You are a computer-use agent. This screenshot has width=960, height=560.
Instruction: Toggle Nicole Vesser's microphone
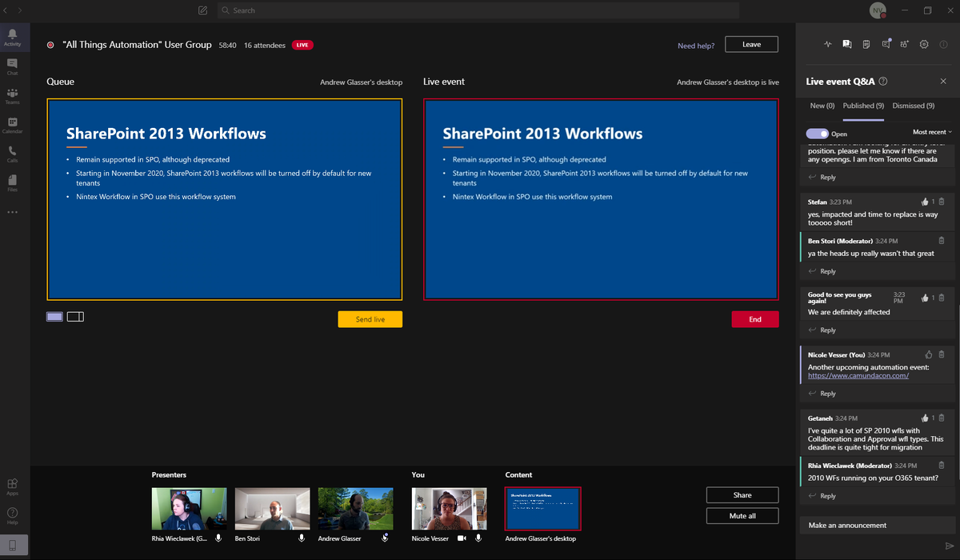tap(478, 538)
